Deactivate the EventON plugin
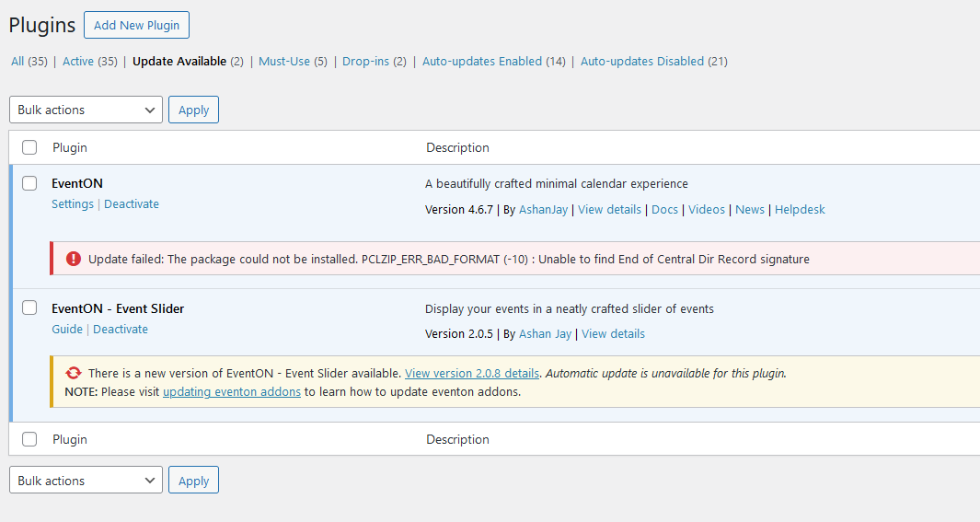Viewport: 980px width, 522px height. [132, 203]
